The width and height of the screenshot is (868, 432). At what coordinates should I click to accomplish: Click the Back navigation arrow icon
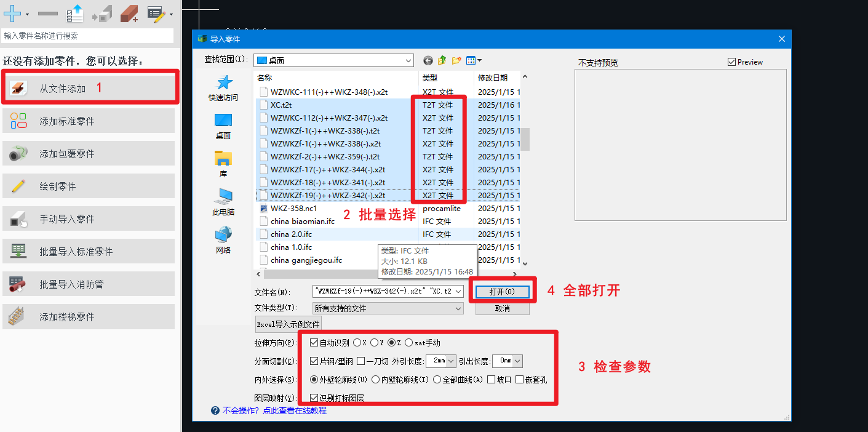428,60
